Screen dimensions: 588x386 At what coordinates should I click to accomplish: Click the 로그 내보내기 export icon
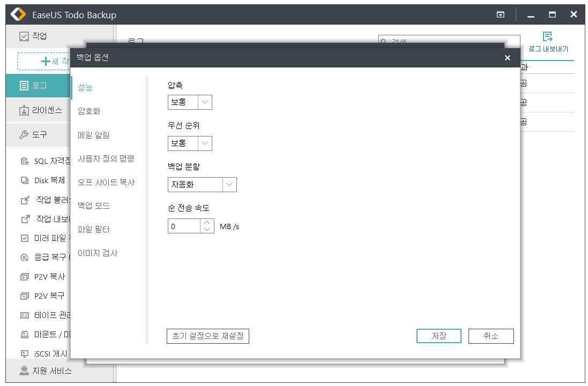click(x=548, y=35)
